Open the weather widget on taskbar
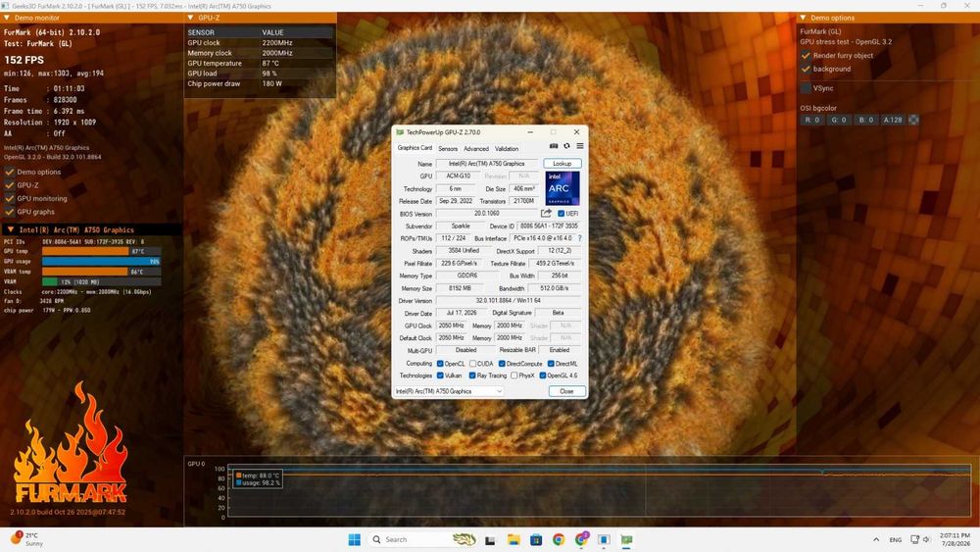The image size is (980, 552). pyautogui.click(x=26, y=539)
